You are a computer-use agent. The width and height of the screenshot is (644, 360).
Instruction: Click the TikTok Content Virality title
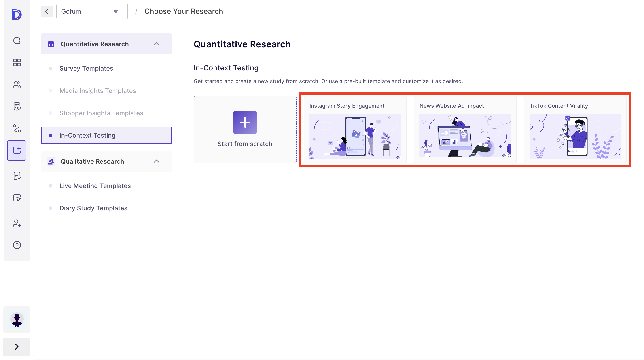click(559, 106)
